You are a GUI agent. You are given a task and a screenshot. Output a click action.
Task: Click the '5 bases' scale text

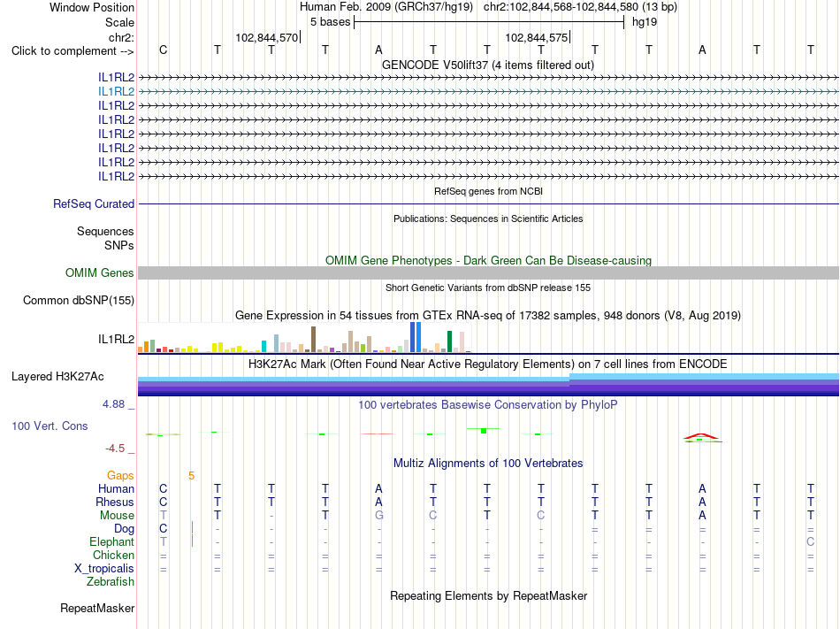pyautogui.click(x=330, y=22)
